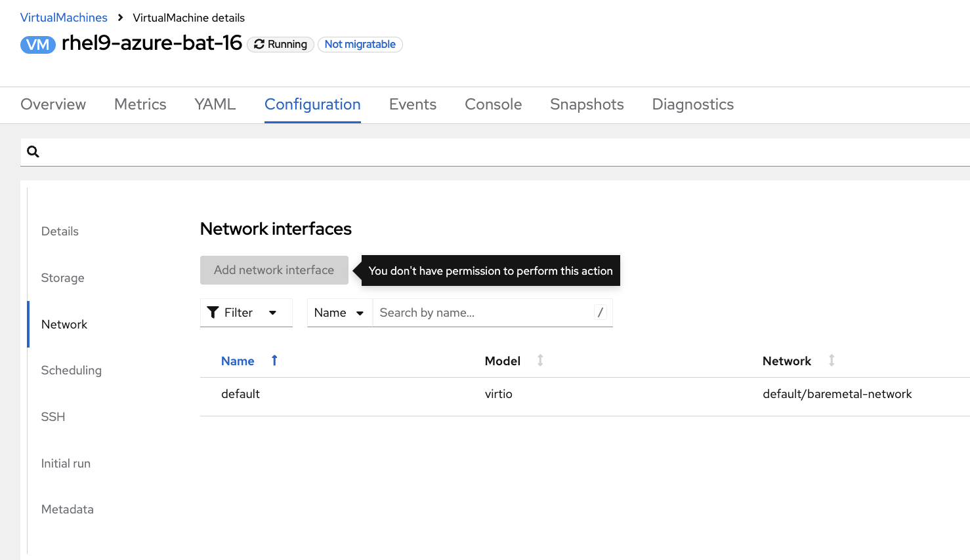Click the Running status sync icon
Viewport: 970px width, 560px height.
[x=259, y=45]
